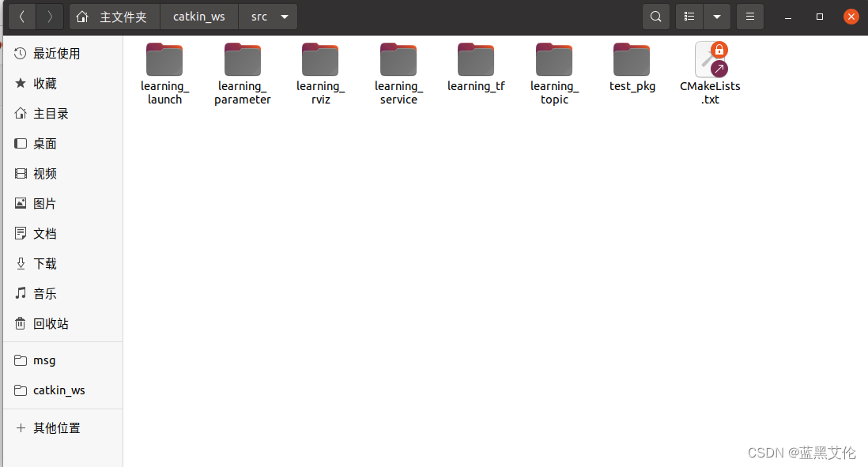This screenshot has width=868, height=467.
Task: Open the catkin_ws bookmark in sidebar
Action: coord(63,390)
